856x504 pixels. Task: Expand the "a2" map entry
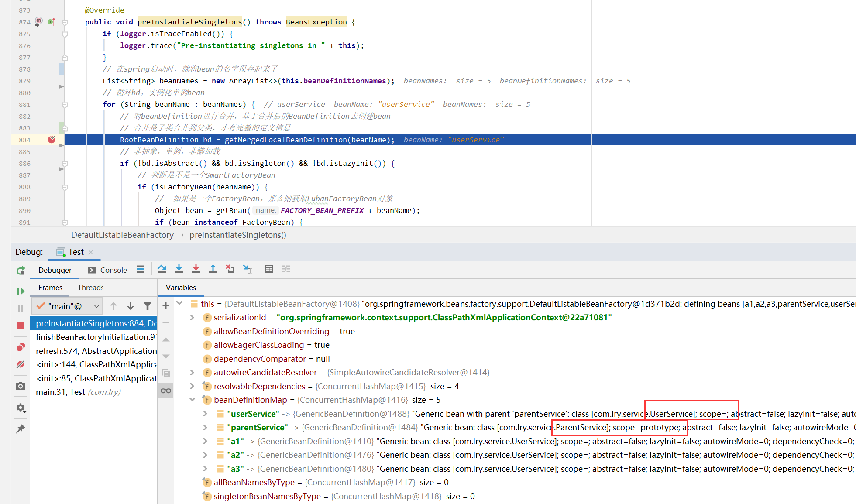tap(205, 455)
